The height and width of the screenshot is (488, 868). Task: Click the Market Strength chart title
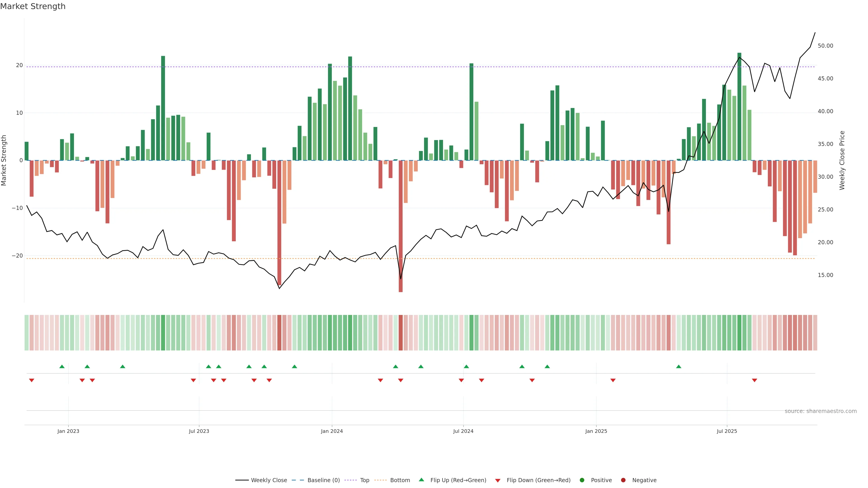33,6
